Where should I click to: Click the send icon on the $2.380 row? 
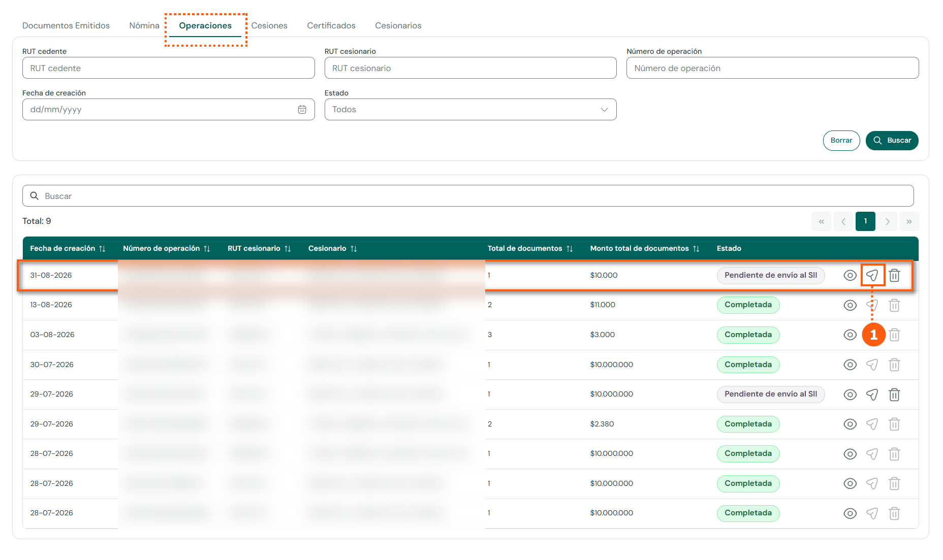pyautogui.click(x=872, y=424)
